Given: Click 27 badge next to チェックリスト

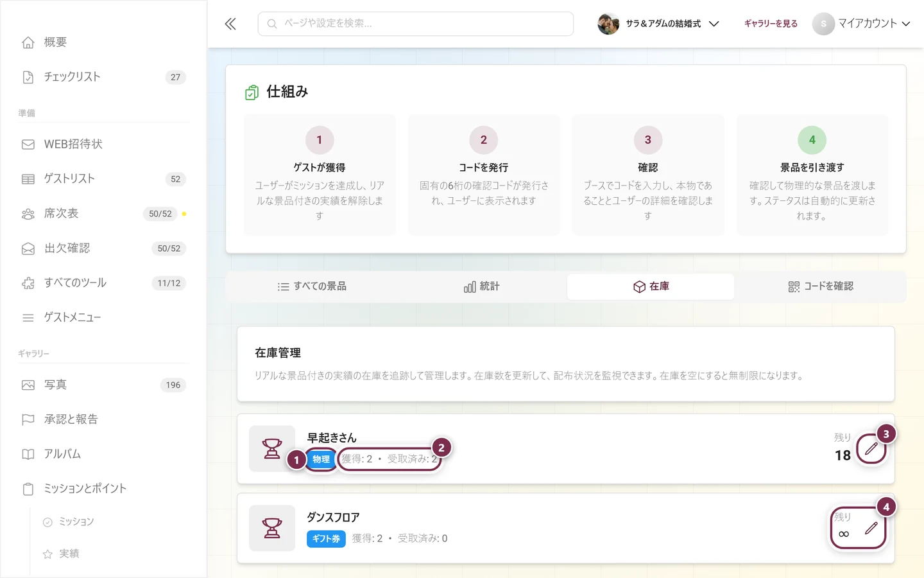Looking at the screenshot, I should point(176,77).
